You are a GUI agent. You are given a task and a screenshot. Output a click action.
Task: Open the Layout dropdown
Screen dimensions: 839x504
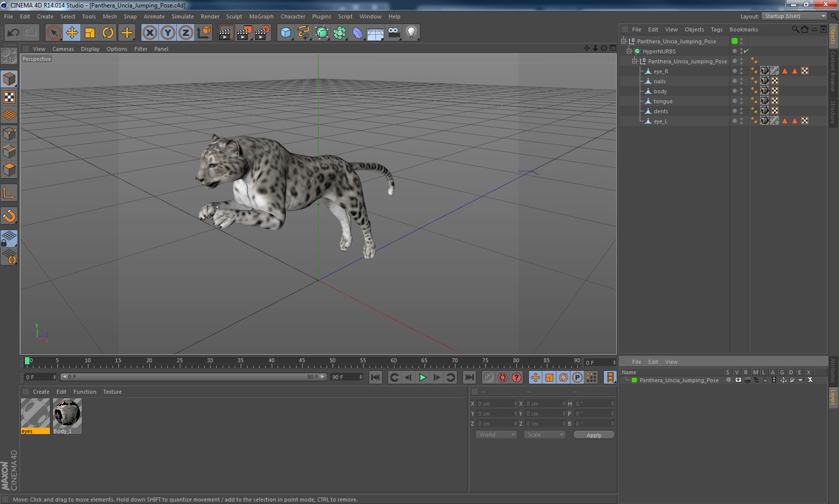795,16
